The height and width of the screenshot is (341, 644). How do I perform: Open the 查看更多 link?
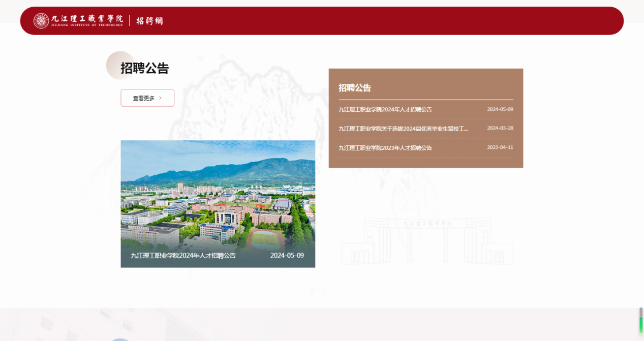click(147, 98)
